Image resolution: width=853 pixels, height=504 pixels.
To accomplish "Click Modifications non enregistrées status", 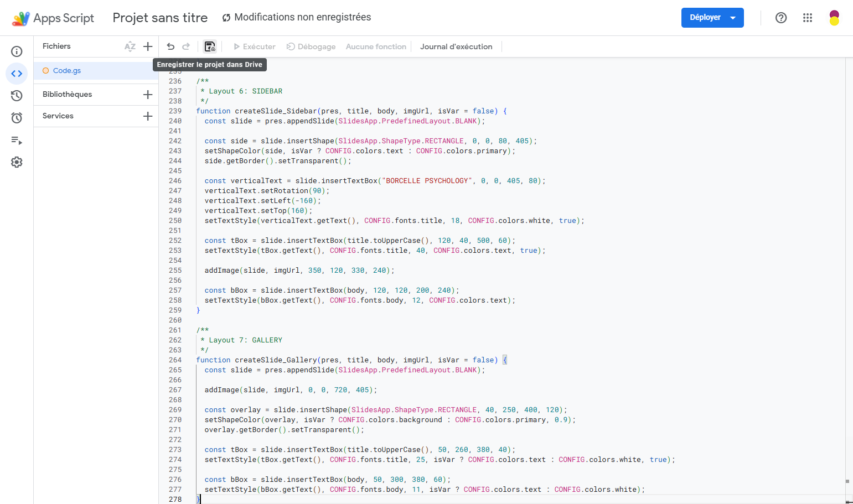I will pos(297,17).
